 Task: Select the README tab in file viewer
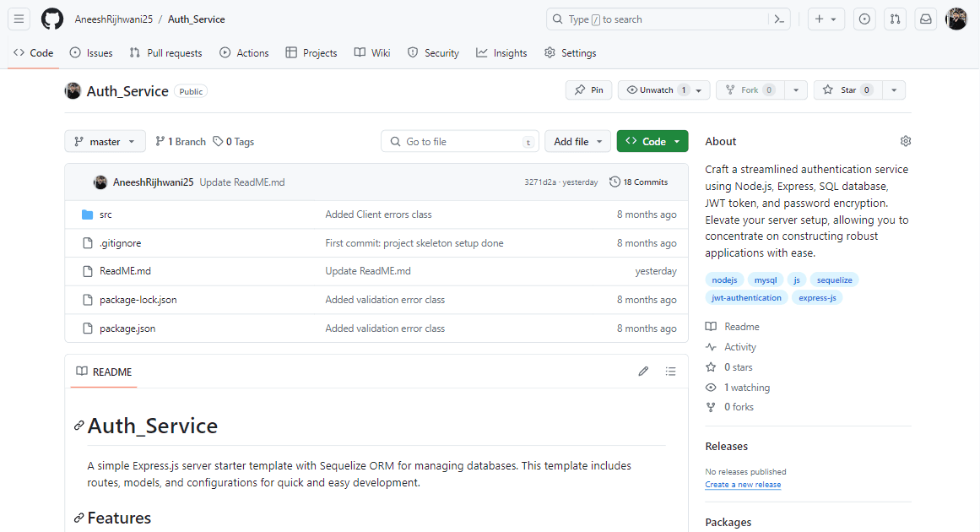pos(104,372)
